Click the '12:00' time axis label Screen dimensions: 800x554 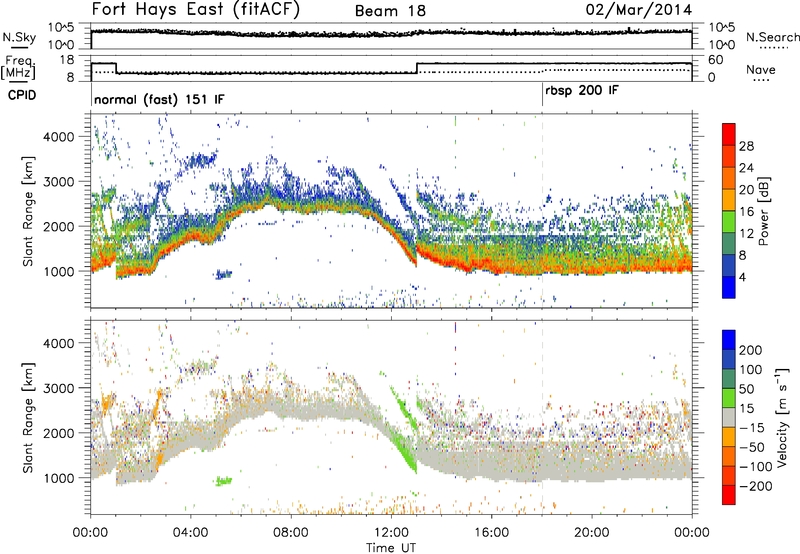391,533
